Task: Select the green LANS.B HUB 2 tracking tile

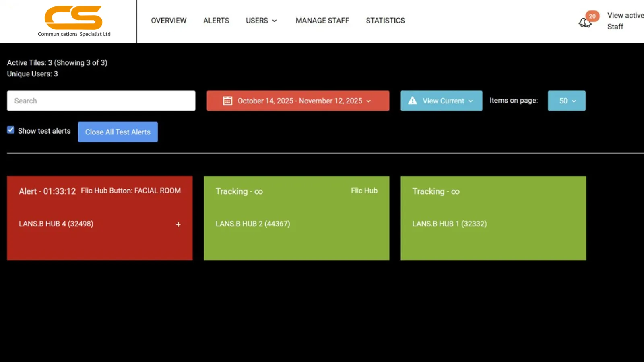Action: [x=296, y=218]
